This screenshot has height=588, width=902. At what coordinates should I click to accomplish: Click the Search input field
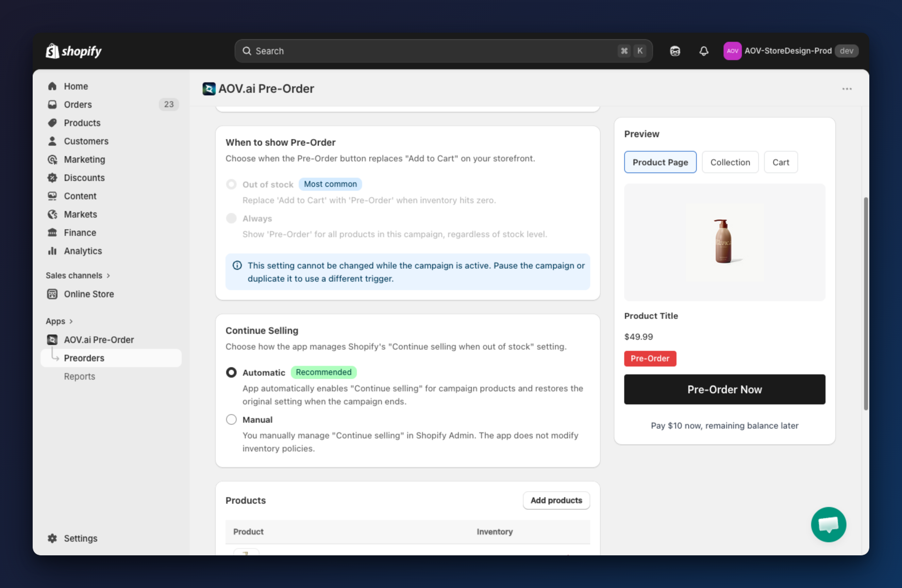(x=443, y=51)
